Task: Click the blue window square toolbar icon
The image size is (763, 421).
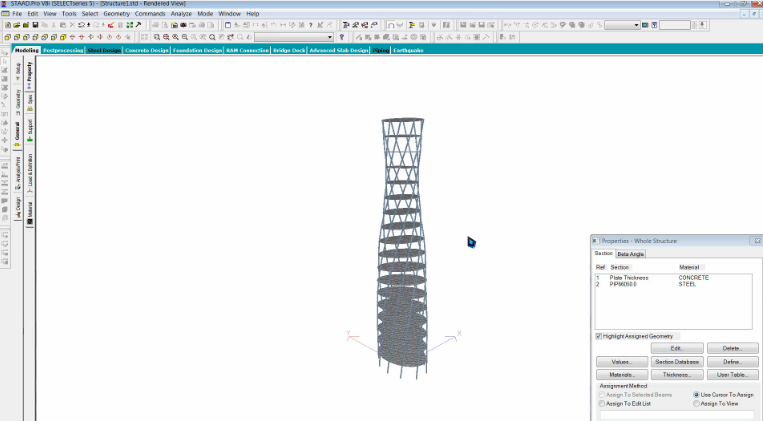Action: tap(228, 25)
